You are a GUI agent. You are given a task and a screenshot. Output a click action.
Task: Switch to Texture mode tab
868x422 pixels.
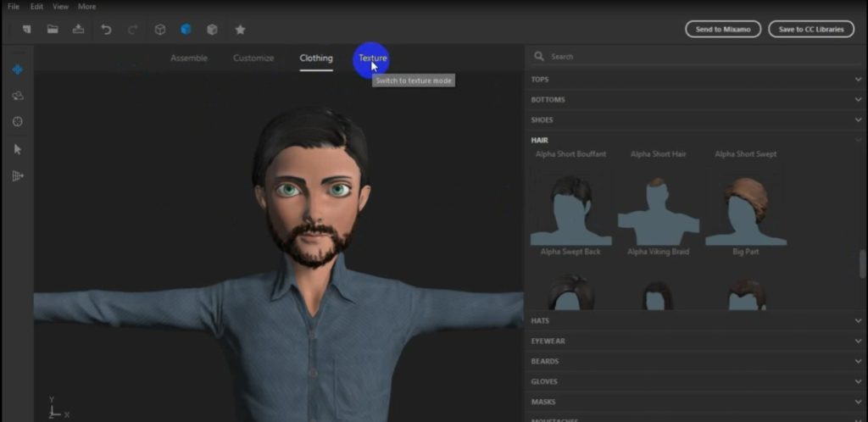tap(373, 58)
